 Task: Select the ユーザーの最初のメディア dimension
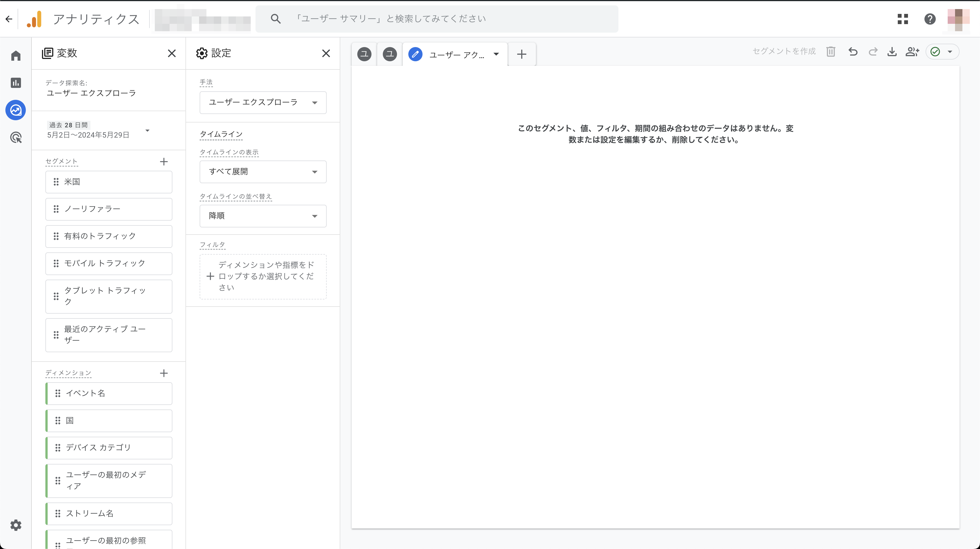[109, 481]
